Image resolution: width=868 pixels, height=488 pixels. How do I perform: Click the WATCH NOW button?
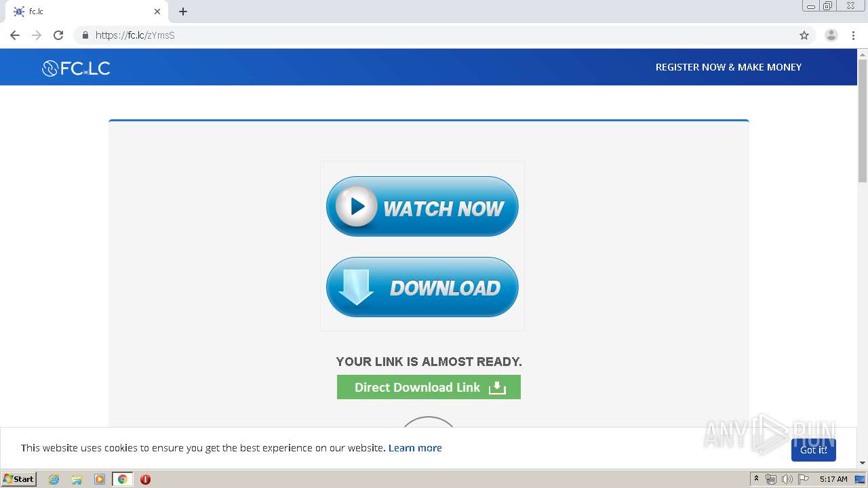(422, 207)
